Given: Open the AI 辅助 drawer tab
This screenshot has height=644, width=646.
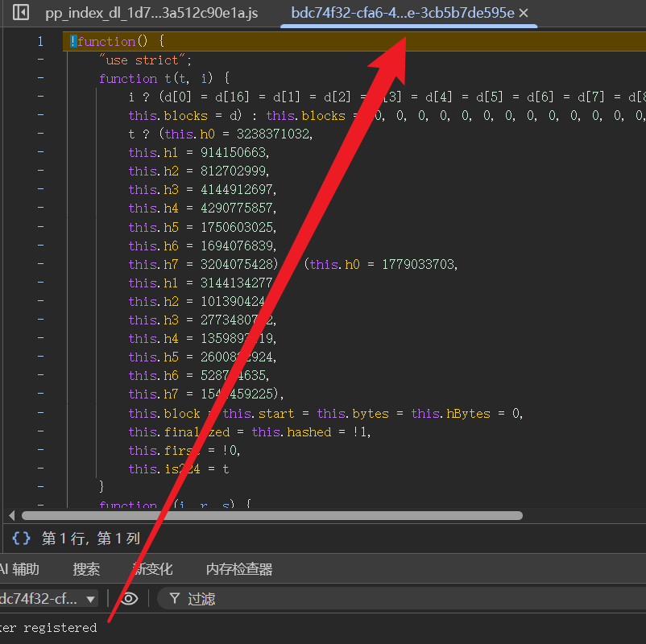Looking at the screenshot, I should (19, 569).
